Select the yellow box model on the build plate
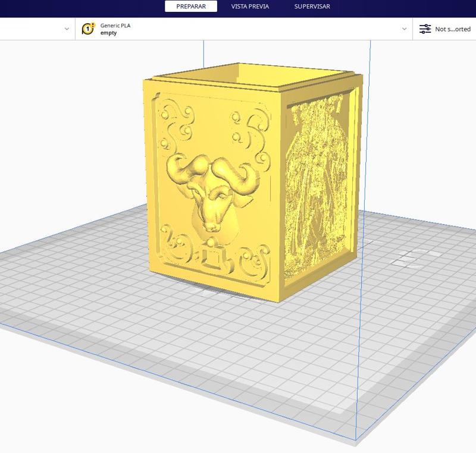The height and width of the screenshot is (453, 476). point(252,182)
